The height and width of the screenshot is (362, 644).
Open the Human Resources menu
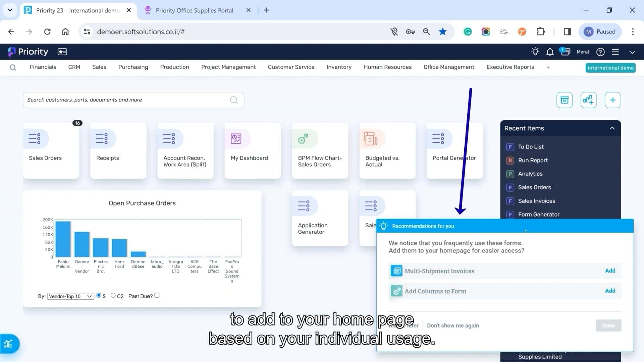pos(388,67)
